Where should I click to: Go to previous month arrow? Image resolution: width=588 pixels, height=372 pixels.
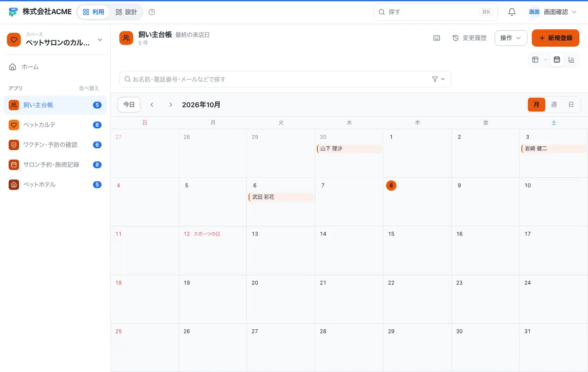[152, 105]
